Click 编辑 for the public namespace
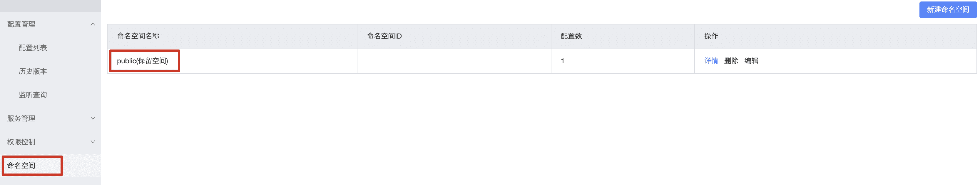Viewport: 980px width, 185px height. point(751,61)
